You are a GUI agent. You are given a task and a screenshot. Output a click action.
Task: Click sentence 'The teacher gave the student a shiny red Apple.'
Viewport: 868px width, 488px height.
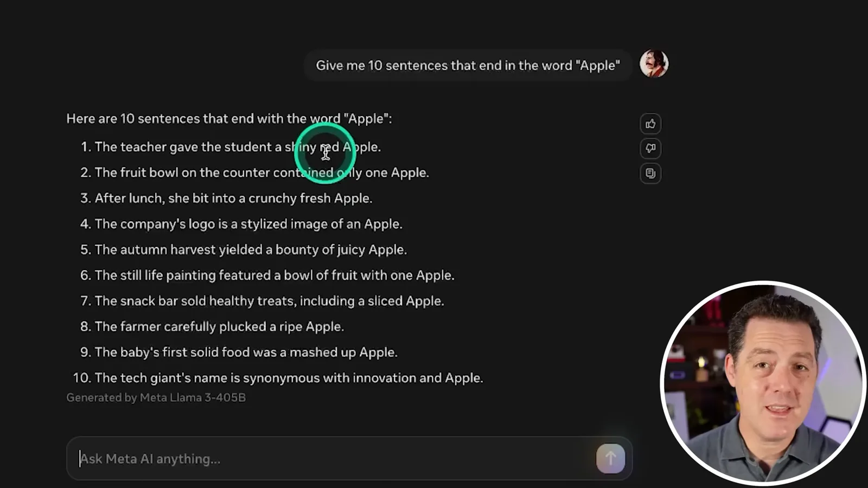[238, 147]
